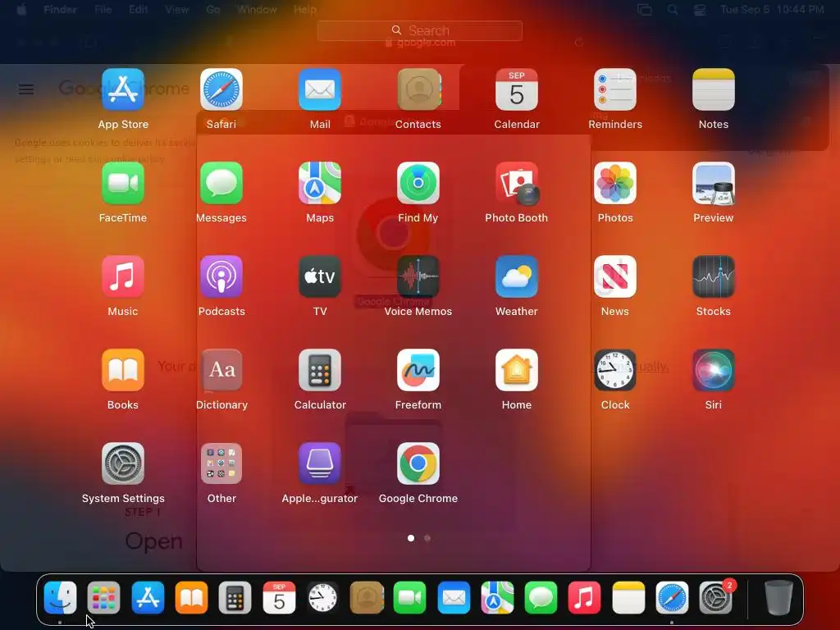Open Safari from the Dock

(672, 597)
